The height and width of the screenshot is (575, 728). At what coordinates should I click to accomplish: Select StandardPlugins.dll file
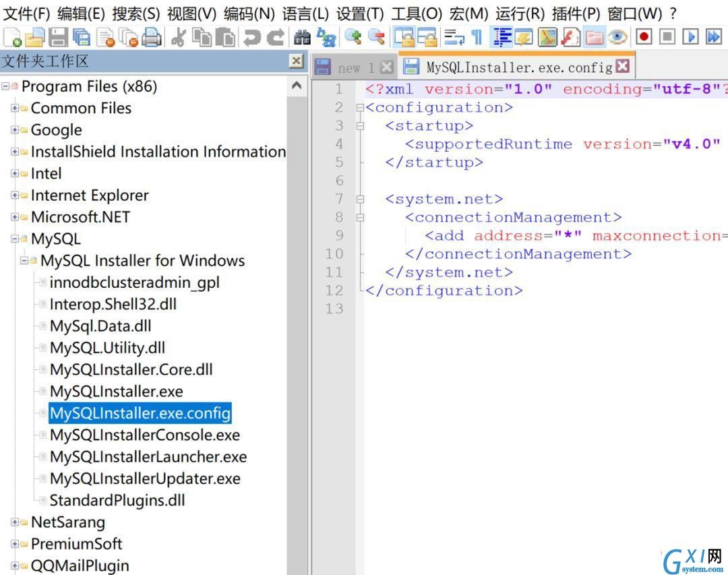pyautogui.click(x=117, y=500)
